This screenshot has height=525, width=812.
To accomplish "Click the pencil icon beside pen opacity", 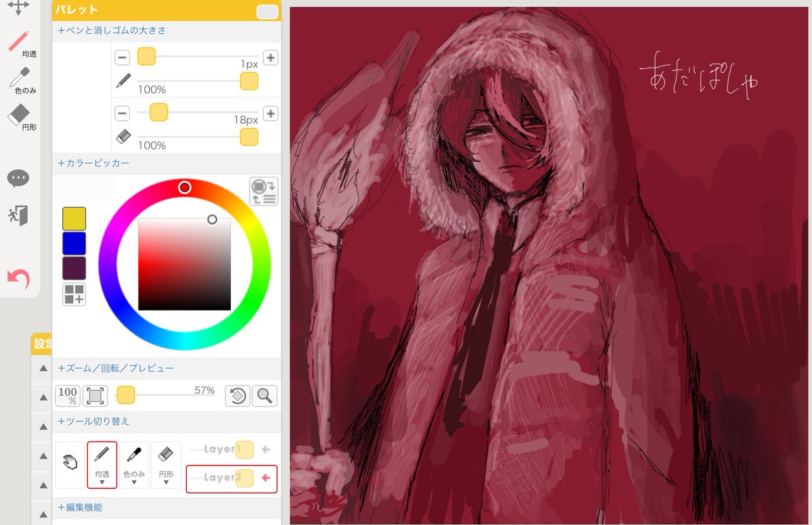I will pyautogui.click(x=123, y=81).
